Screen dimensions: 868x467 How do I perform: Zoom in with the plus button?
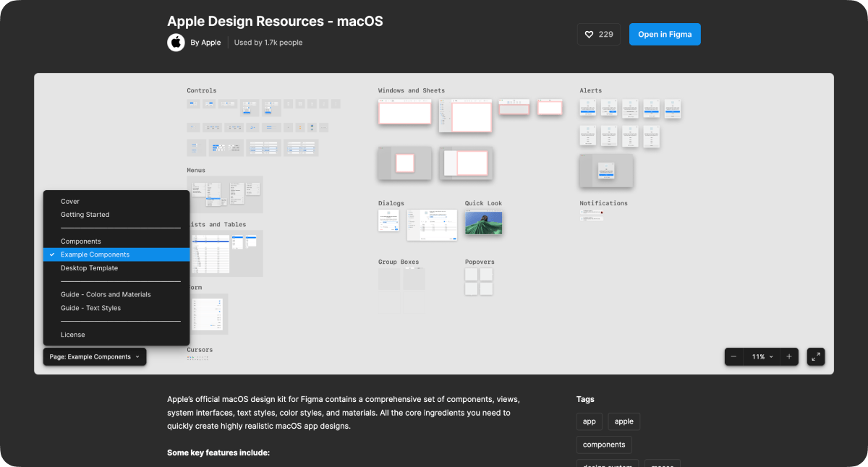coord(789,356)
